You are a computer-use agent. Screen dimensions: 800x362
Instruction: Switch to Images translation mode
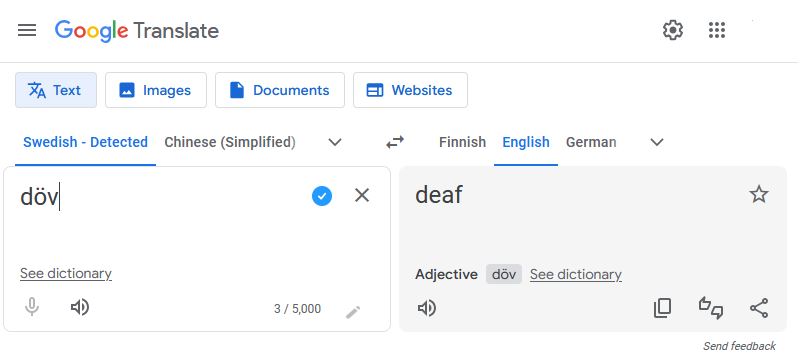[x=156, y=90]
